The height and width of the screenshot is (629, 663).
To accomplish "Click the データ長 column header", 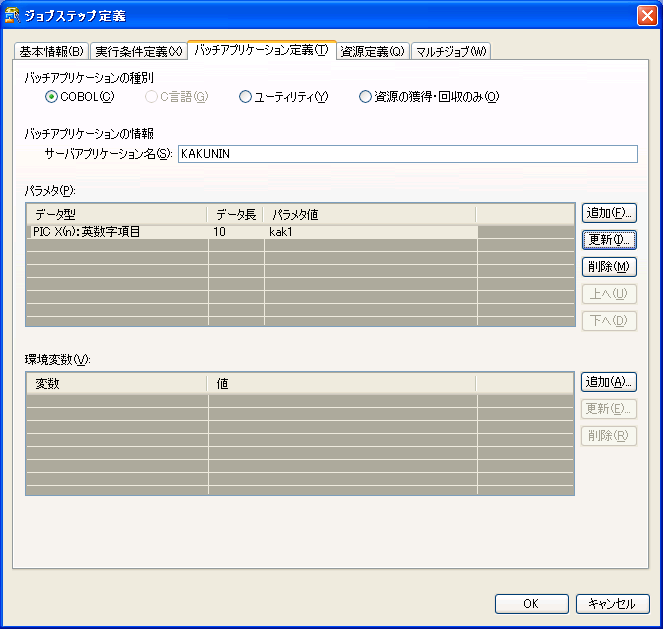I will pos(235,215).
